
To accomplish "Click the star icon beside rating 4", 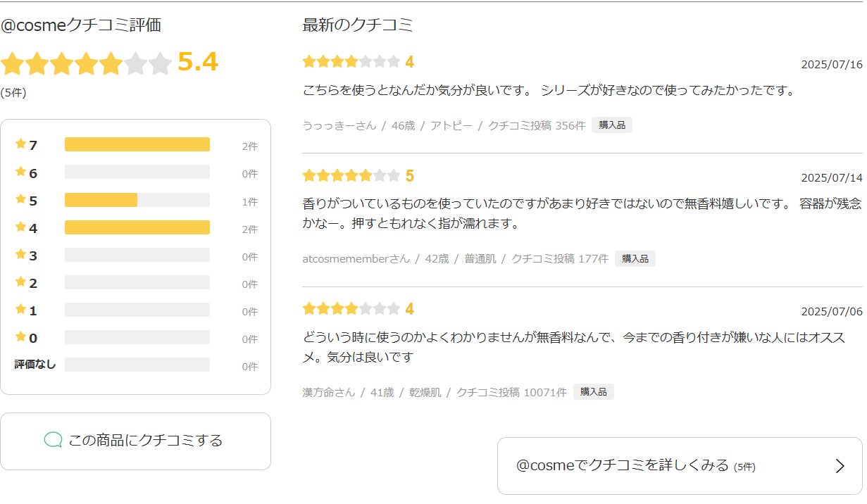I will point(20,227).
